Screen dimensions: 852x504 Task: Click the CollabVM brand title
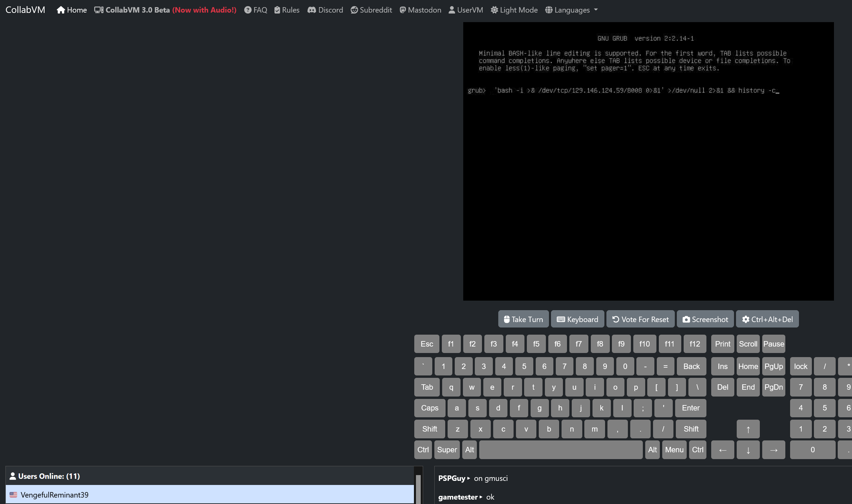(x=25, y=10)
